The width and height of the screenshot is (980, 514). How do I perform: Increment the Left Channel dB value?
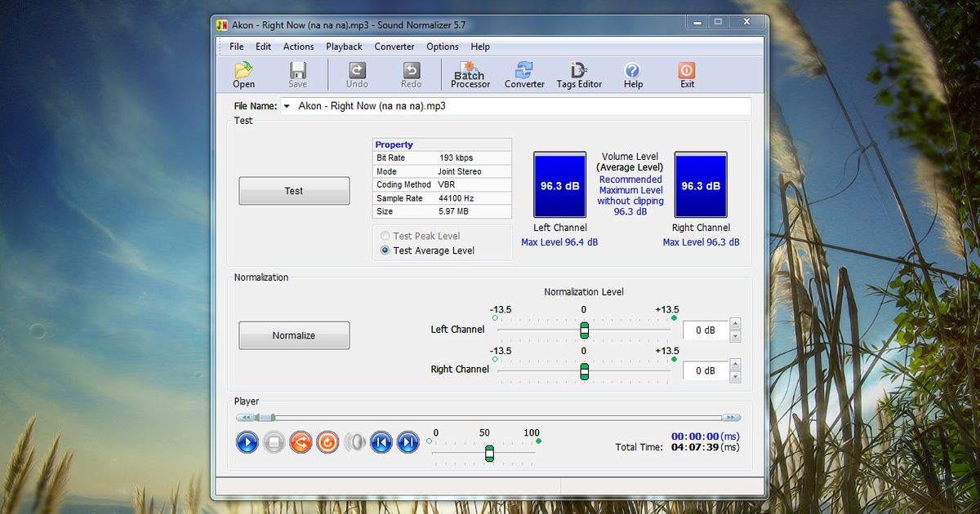click(734, 326)
